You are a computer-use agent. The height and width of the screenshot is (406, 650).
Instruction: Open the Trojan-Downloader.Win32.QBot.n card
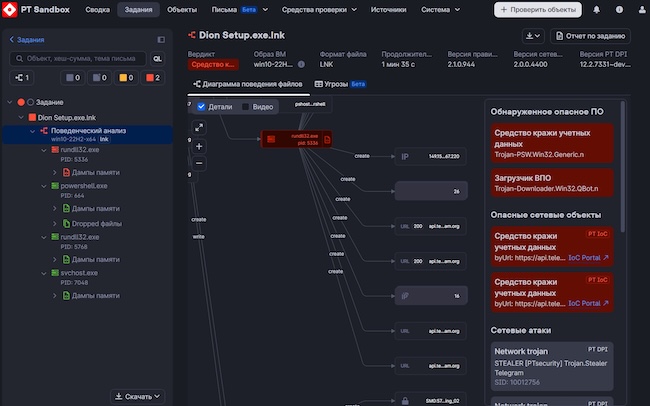(552, 183)
